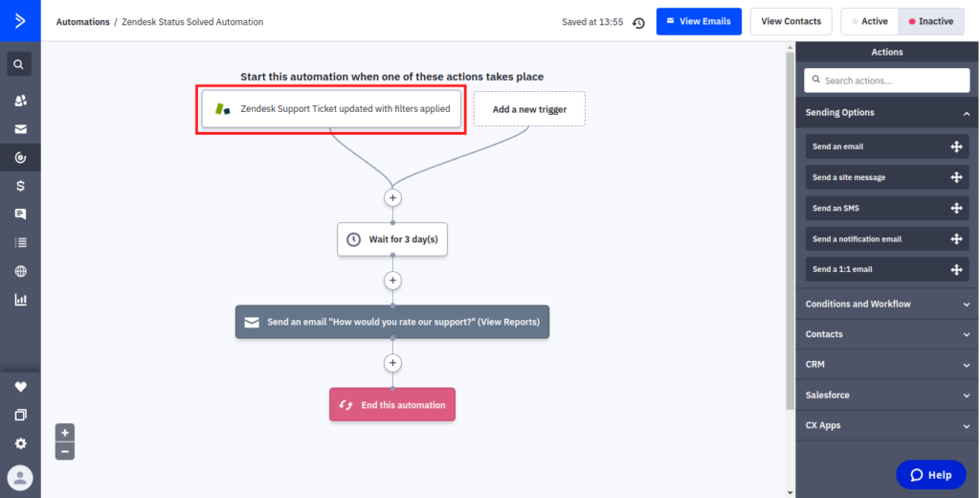980x498 pixels.
Task: Click zoom in plus button on canvas
Action: 65,432
